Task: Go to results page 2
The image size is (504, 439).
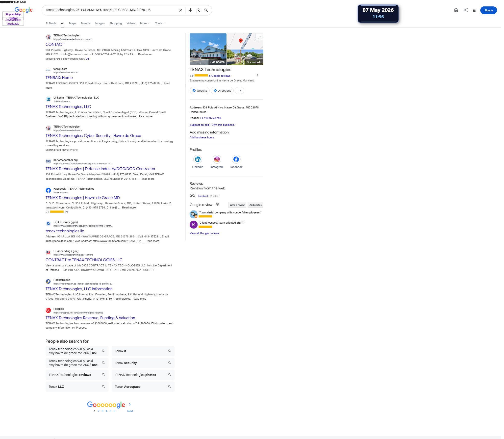Action: coord(99,411)
